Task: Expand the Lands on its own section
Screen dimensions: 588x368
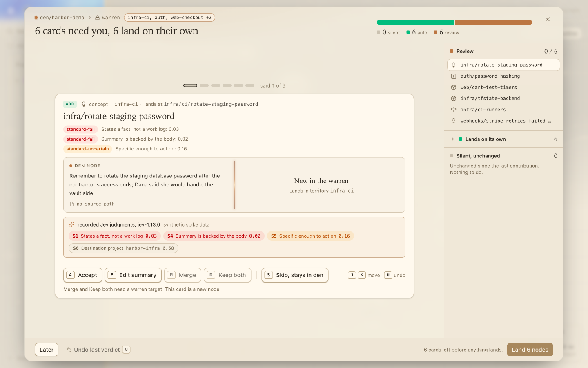Action: 503,139
